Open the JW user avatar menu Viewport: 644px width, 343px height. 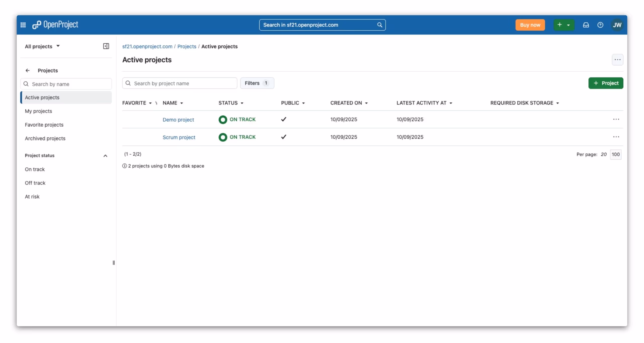(617, 25)
